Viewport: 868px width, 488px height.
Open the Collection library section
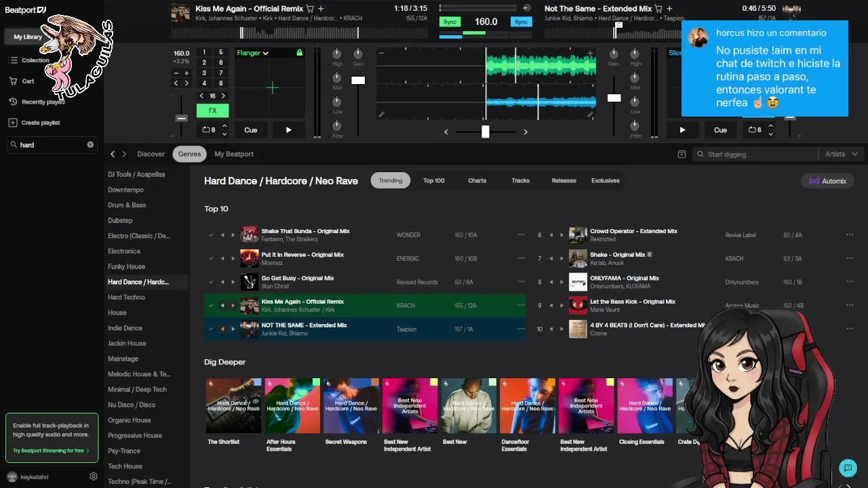tap(28, 60)
